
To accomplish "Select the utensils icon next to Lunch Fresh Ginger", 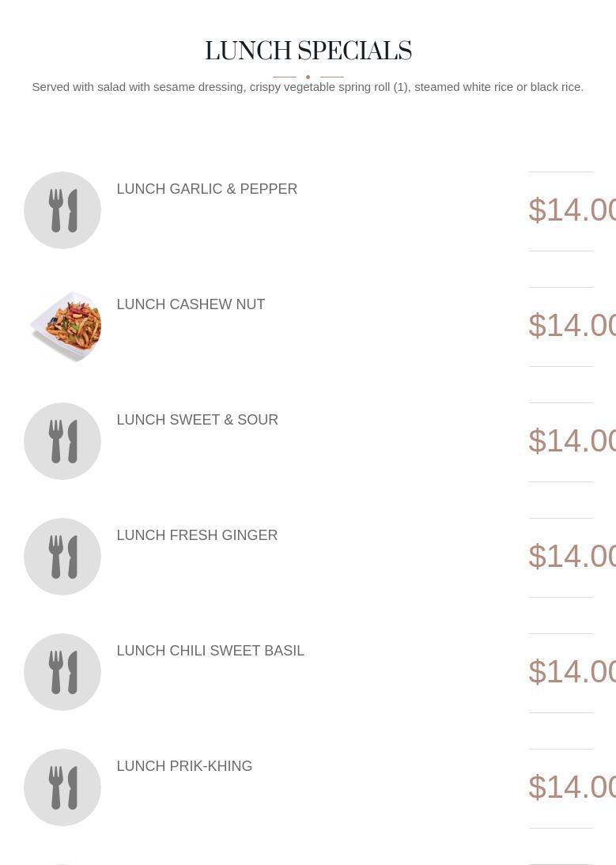I will (62, 557).
